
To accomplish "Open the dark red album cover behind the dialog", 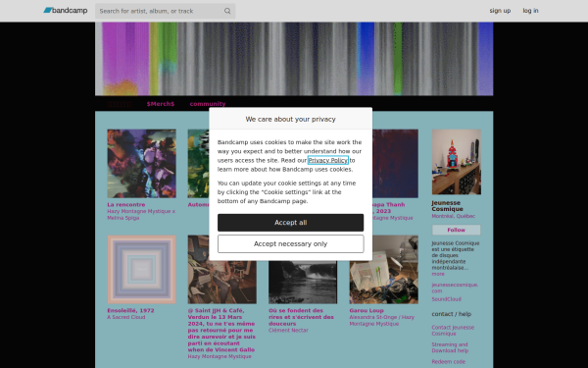I will [x=395, y=164].
